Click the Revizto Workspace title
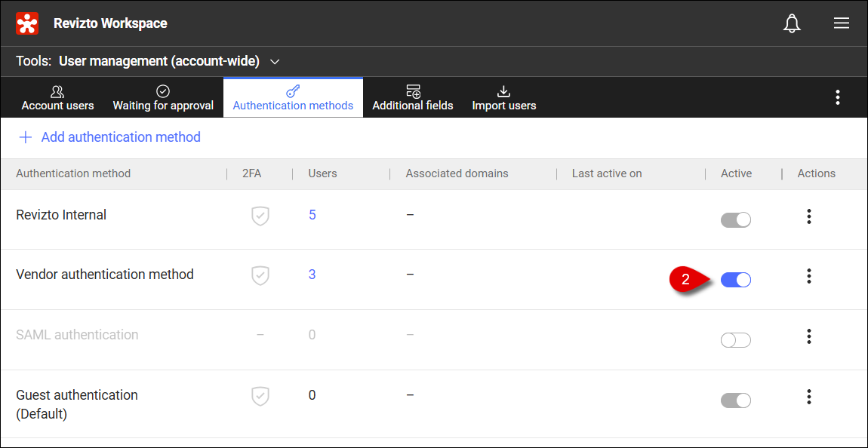The width and height of the screenshot is (868, 448). coord(110,23)
